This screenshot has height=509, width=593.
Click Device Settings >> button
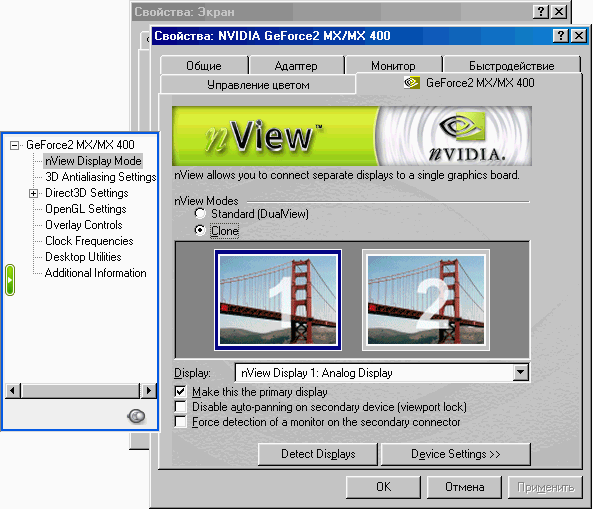[x=456, y=454]
